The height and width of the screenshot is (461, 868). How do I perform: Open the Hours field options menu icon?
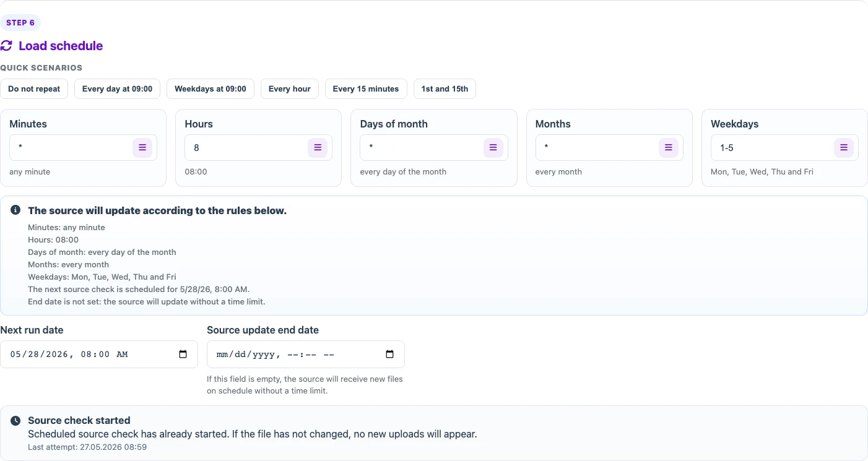tap(318, 148)
